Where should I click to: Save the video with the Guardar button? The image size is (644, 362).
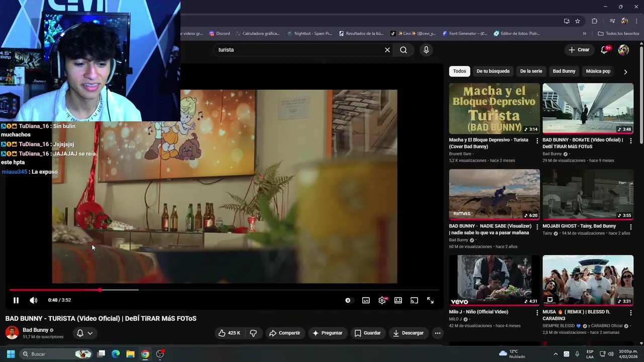368,333
